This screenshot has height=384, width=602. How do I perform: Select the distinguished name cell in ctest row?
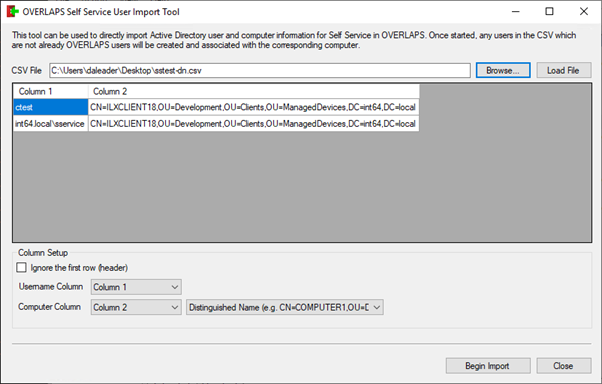coord(253,107)
